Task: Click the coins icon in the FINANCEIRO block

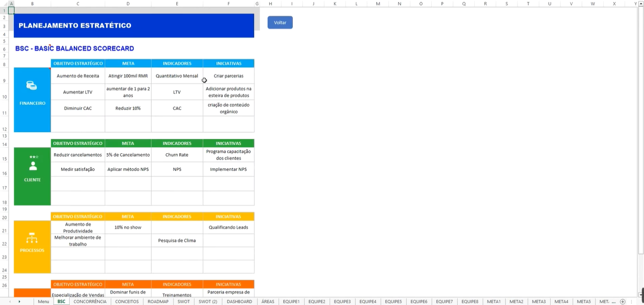Action: coord(32,86)
